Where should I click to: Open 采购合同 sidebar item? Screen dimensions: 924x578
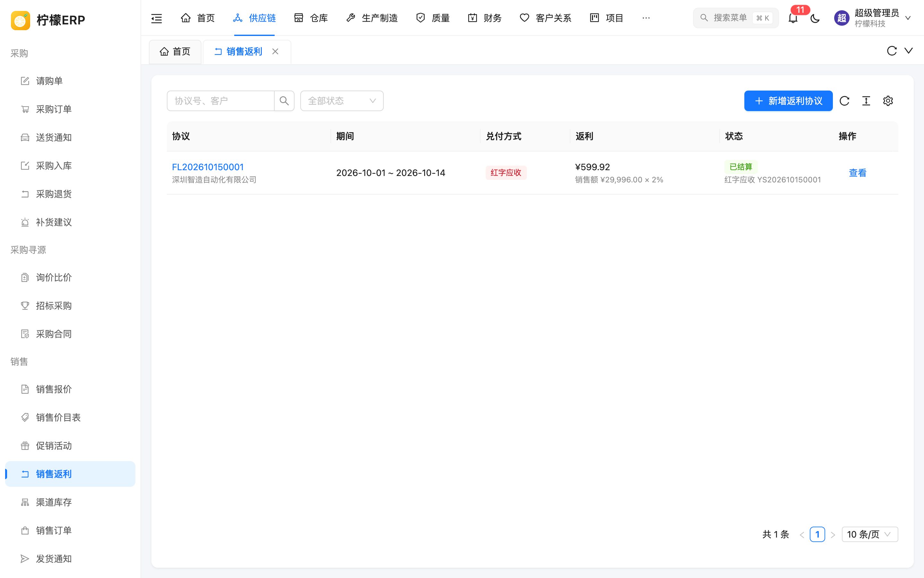pyautogui.click(x=70, y=334)
